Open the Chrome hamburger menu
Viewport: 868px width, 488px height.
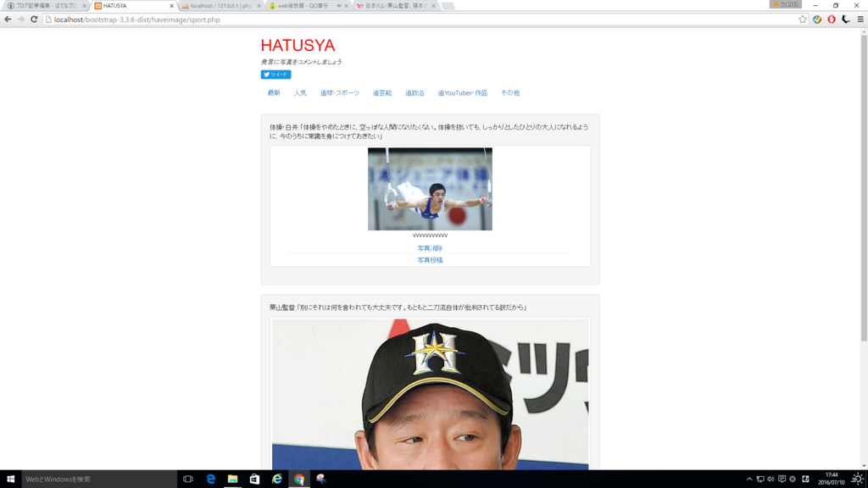[x=860, y=19]
